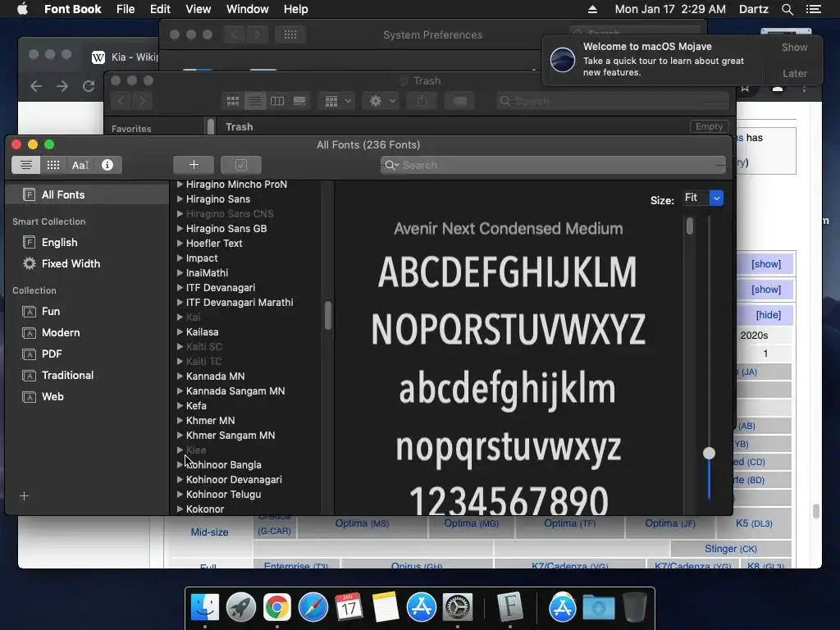Expand the Kailasa font family
Viewport: 840px width, 630px height.
(x=180, y=331)
